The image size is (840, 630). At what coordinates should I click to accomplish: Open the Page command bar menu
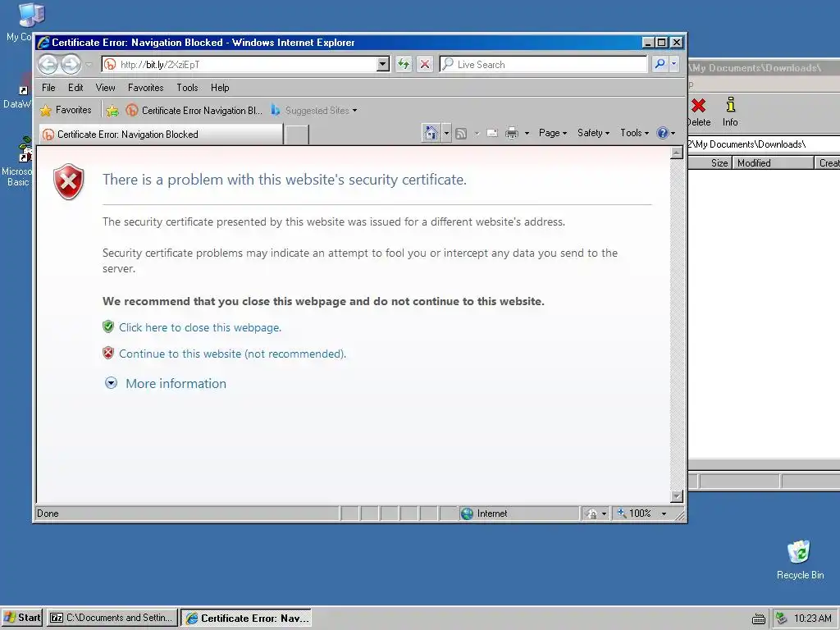(553, 133)
